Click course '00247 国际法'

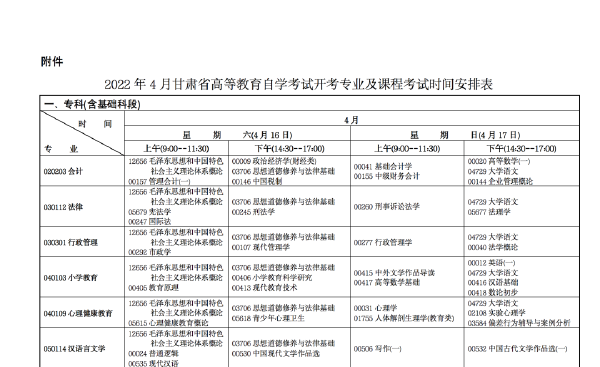[x=150, y=221]
